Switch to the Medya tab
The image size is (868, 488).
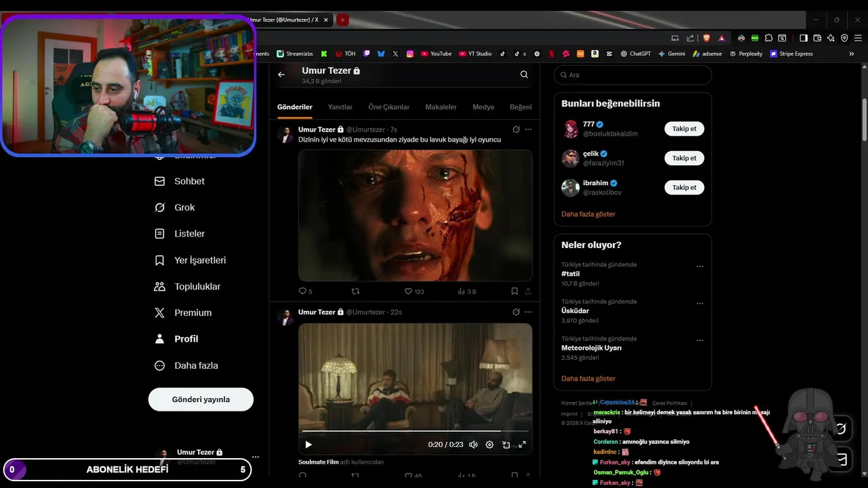(x=484, y=107)
